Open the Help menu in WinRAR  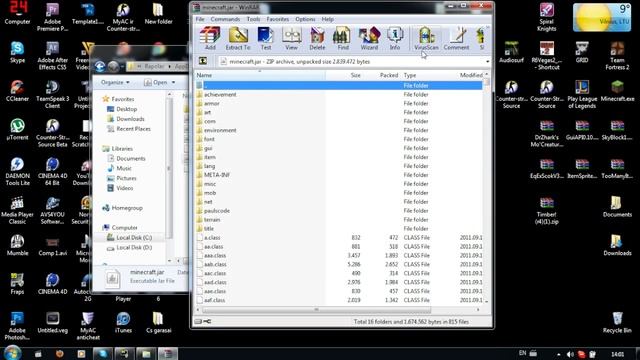coord(328,19)
